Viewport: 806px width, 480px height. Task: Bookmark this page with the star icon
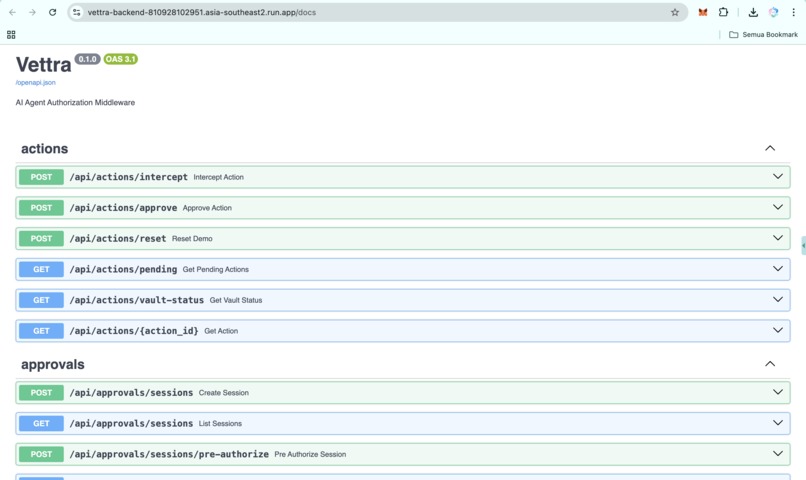click(x=675, y=12)
